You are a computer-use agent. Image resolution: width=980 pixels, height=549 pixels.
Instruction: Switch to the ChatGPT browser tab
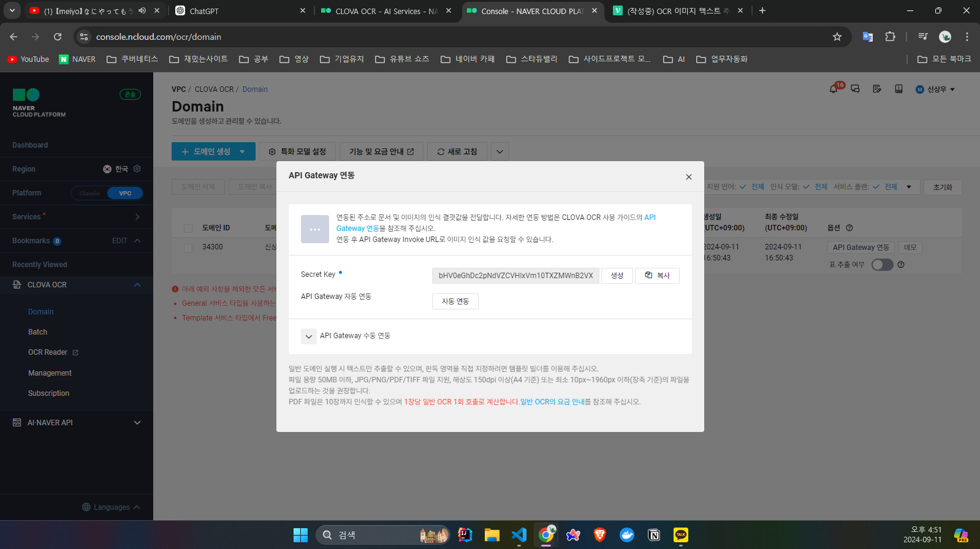point(240,10)
